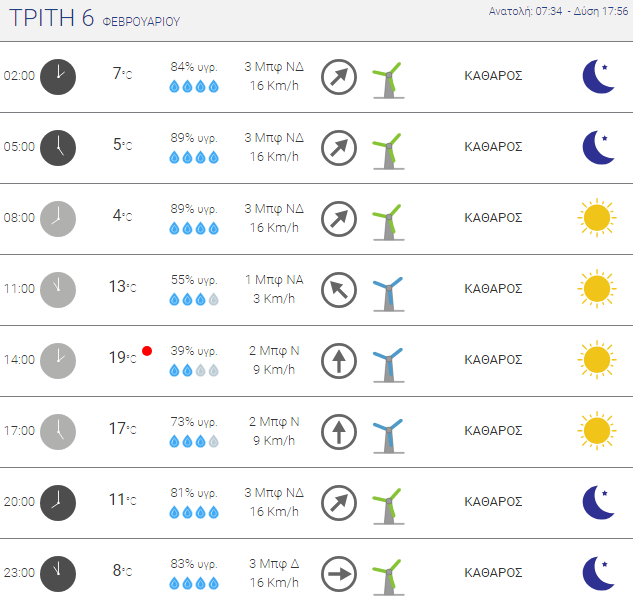This screenshot has height=601, width=634.
Task: Click the wind text 1 Μπφ ΝΑ
Action: point(274,280)
